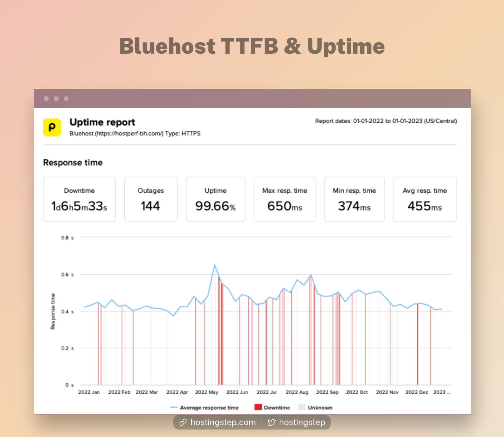Click the gray Unknown legend swatch
Screen dimensions: 504x437
[x=302, y=407]
